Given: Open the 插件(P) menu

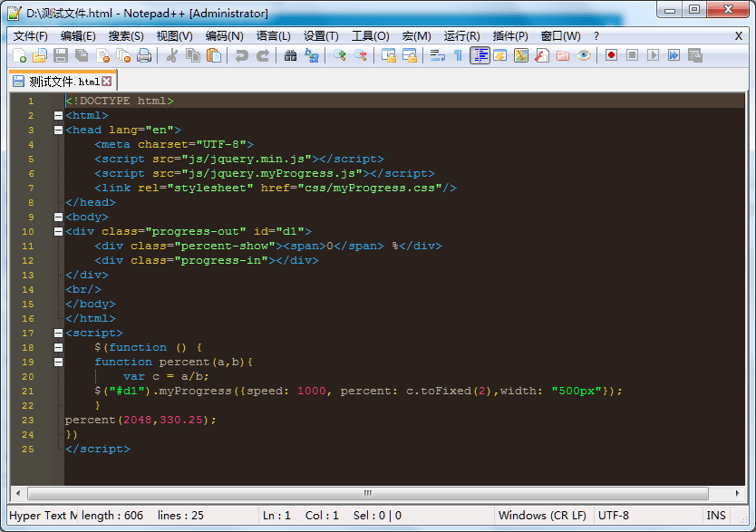Looking at the screenshot, I should point(510,36).
